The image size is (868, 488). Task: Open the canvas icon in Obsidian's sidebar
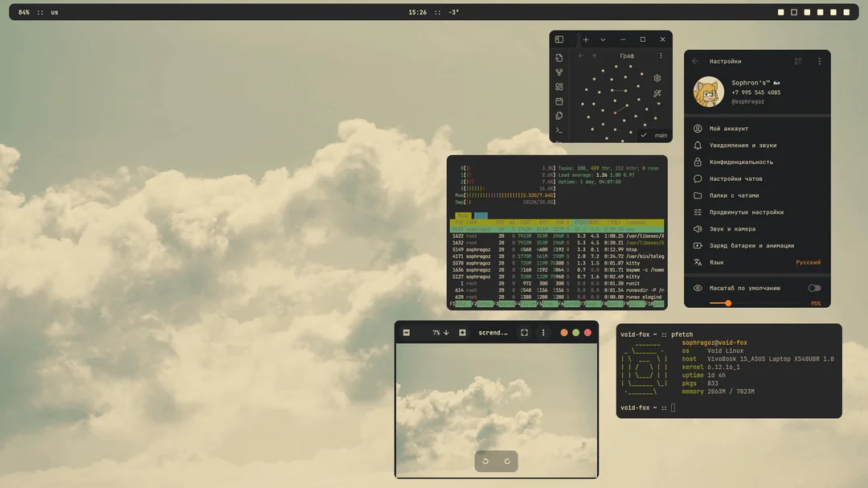pos(559,87)
